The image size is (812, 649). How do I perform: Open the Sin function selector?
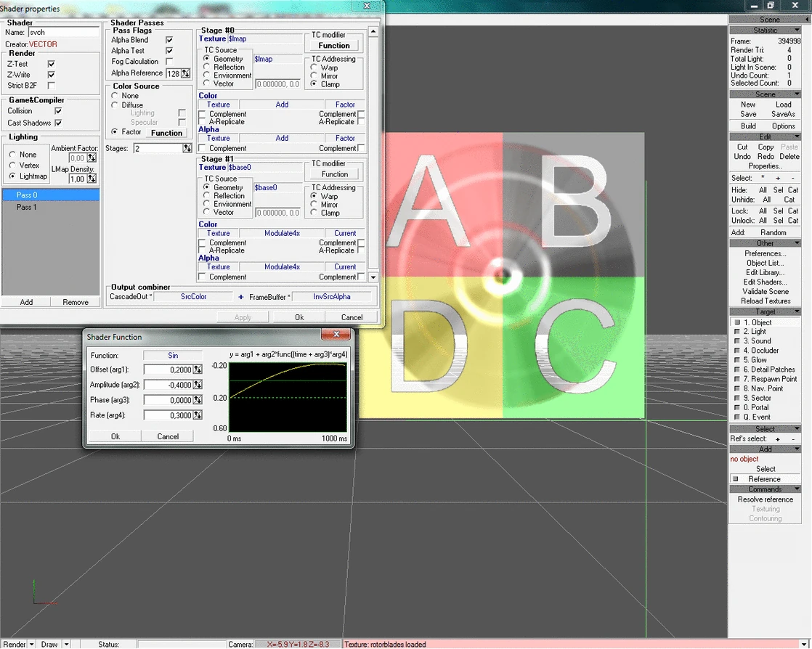click(x=173, y=356)
